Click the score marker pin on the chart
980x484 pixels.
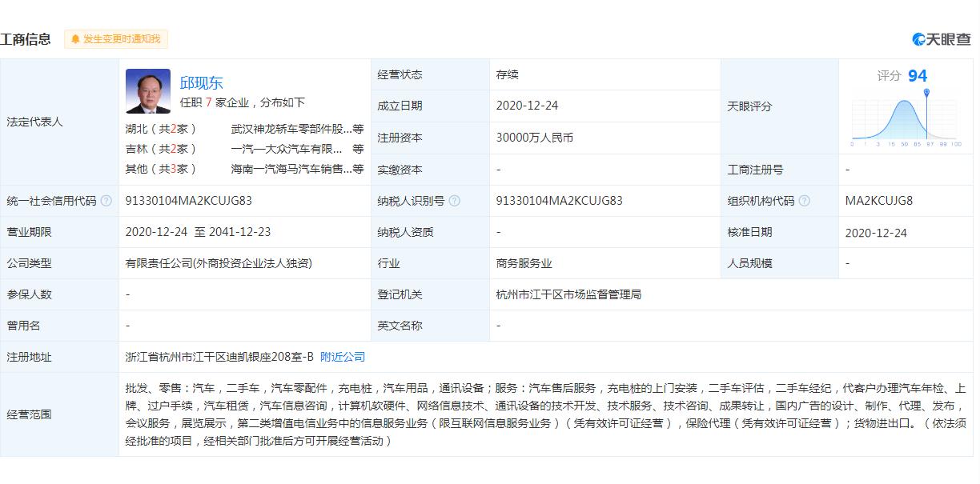(927, 93)
